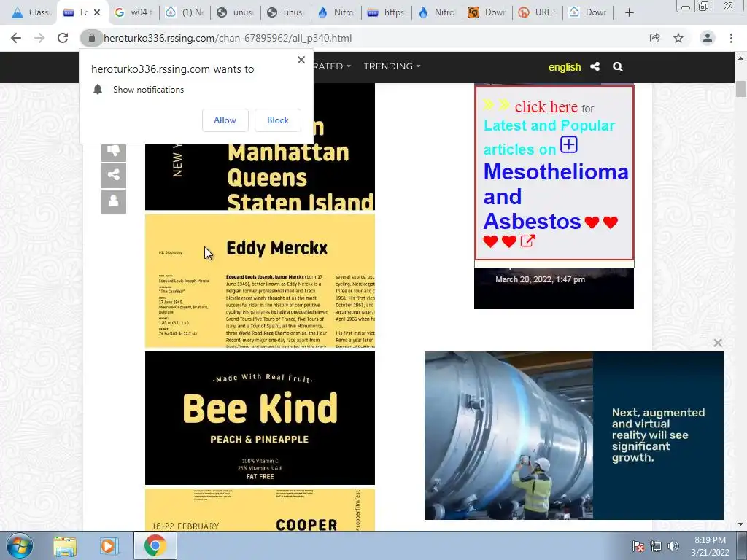This screenshot has height=560, width=747.
Task: Open the network tray icon
Action: click(x=656, y=546)
